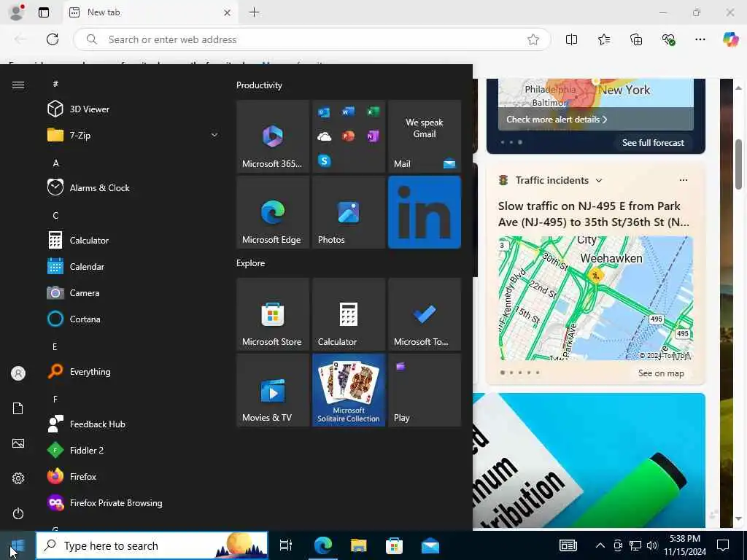Click See on map link

click(661, 373)
